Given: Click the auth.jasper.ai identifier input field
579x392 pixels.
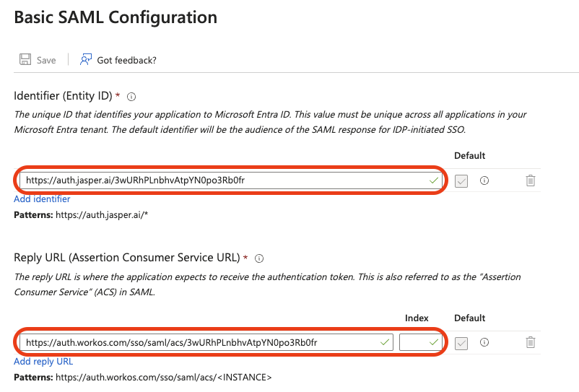Looking at the screenshot, I should click(217, 180).
